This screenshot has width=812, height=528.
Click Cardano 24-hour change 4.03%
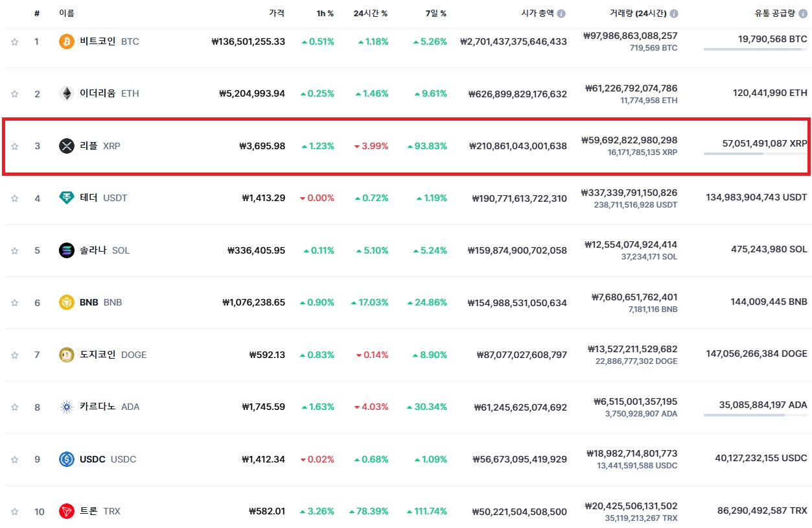click(371, 407)
